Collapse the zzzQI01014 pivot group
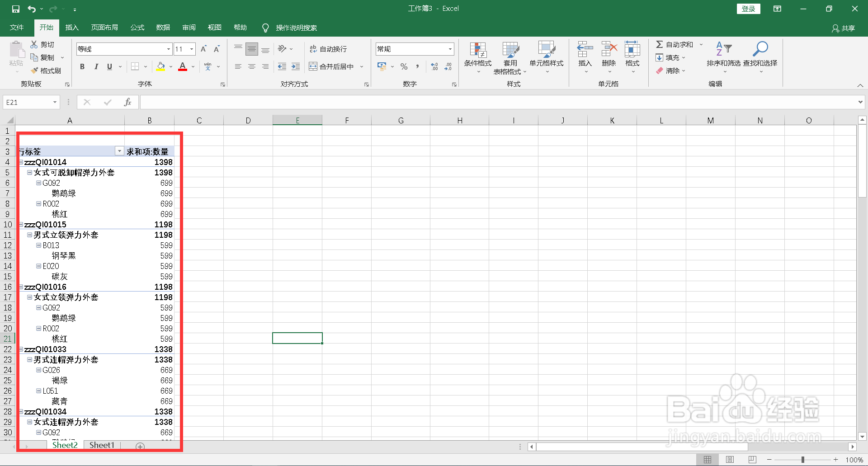This screenshot has width=868, height=466. [21, 162]
